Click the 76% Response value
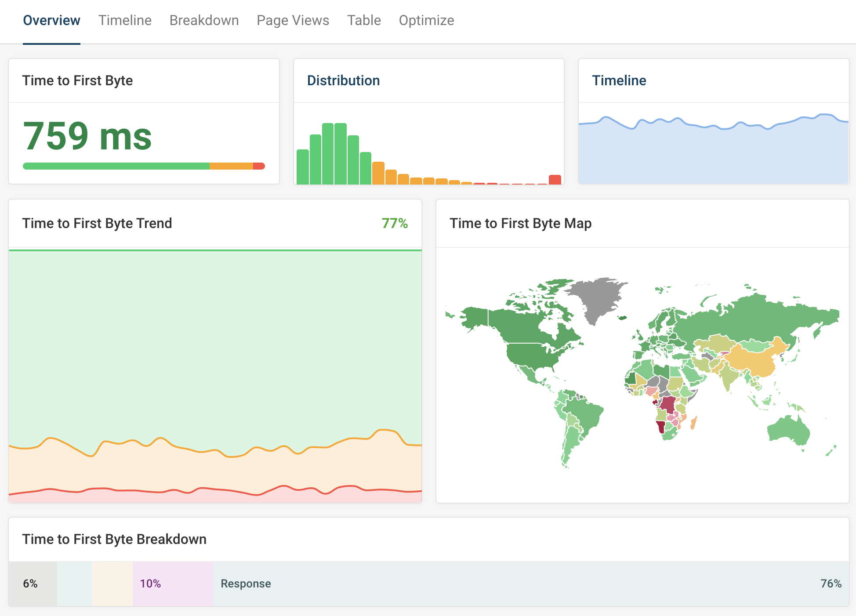856x616 pixels. tap(831, 583)
